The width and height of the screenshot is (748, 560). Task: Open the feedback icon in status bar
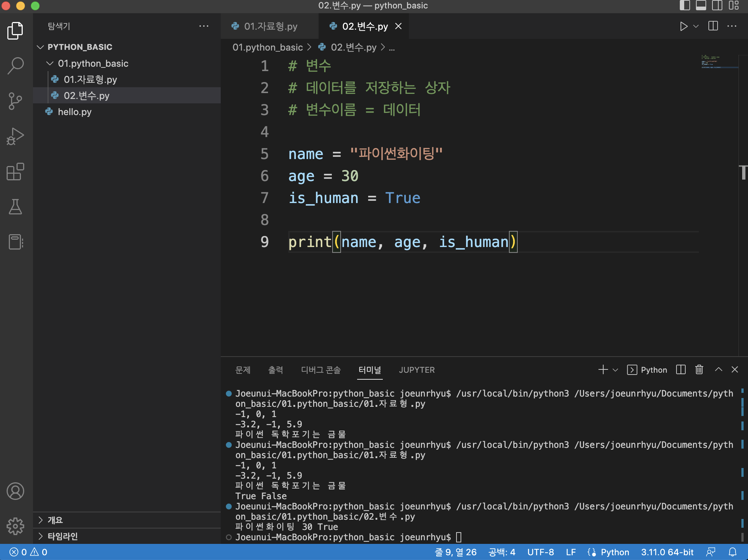point(711,552)
